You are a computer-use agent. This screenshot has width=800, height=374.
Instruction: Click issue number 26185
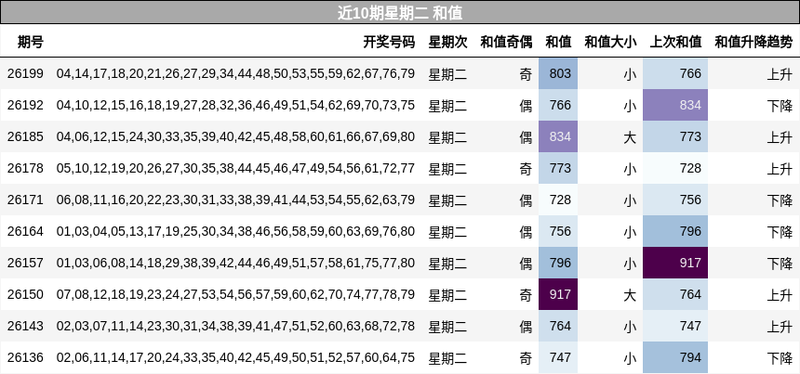point(26,137)
